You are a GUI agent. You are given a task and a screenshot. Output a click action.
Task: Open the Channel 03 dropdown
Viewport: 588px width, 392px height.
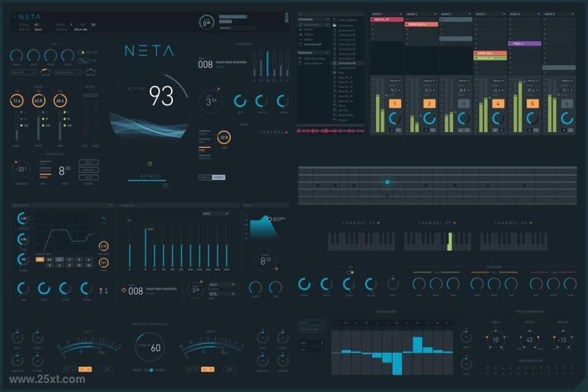531,223
